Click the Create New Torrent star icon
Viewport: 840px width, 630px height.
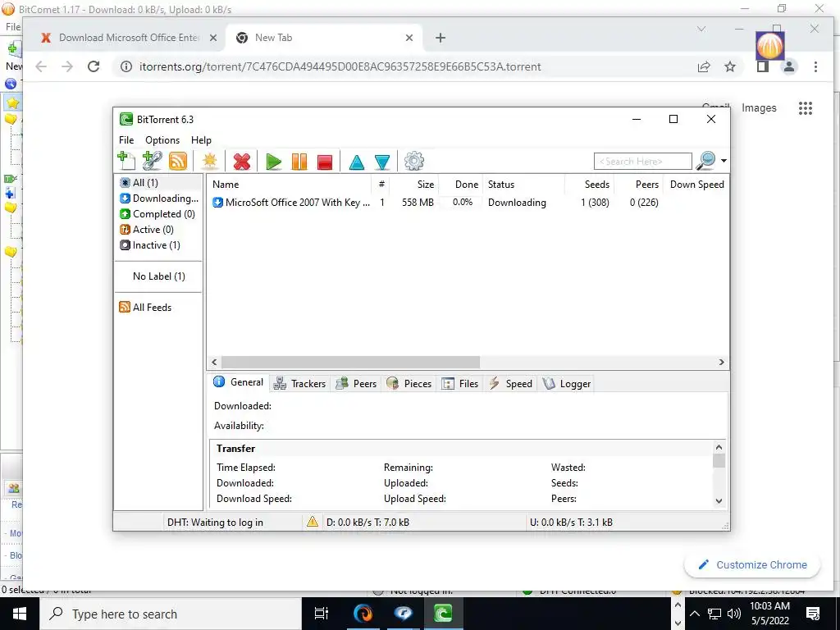(209, 161)
